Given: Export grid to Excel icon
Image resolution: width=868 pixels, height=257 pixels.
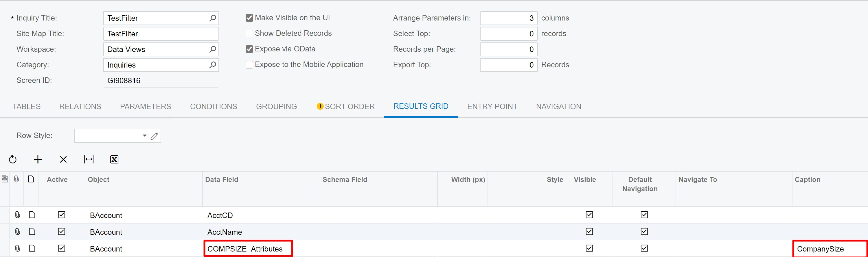Looking at the screenshot, I should (114, 159).
